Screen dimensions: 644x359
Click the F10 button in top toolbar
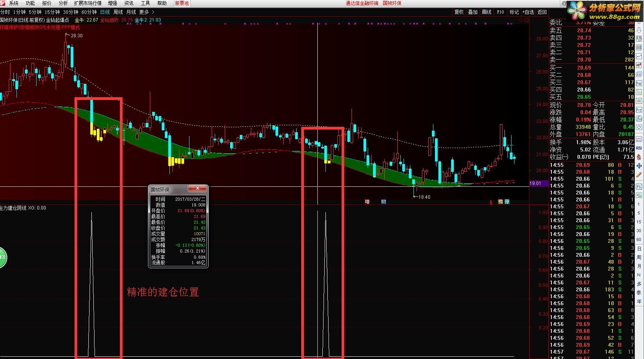point(500,12)
